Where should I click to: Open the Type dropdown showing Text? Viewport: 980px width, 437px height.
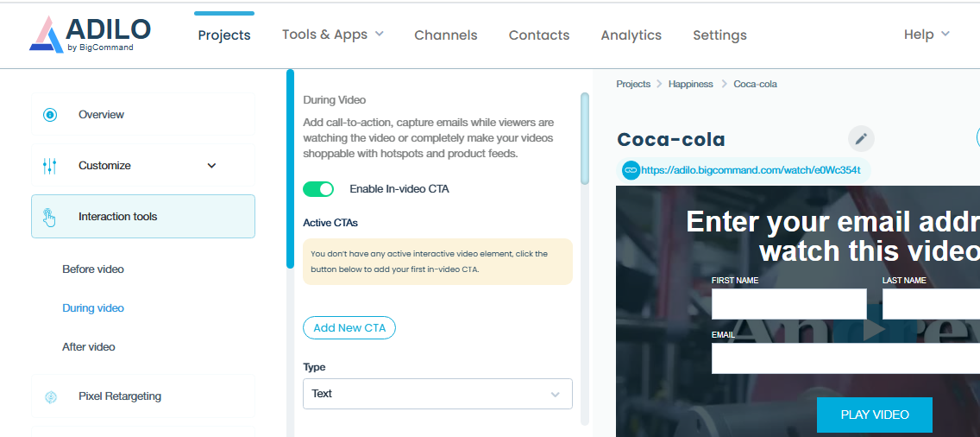(437, 394)
